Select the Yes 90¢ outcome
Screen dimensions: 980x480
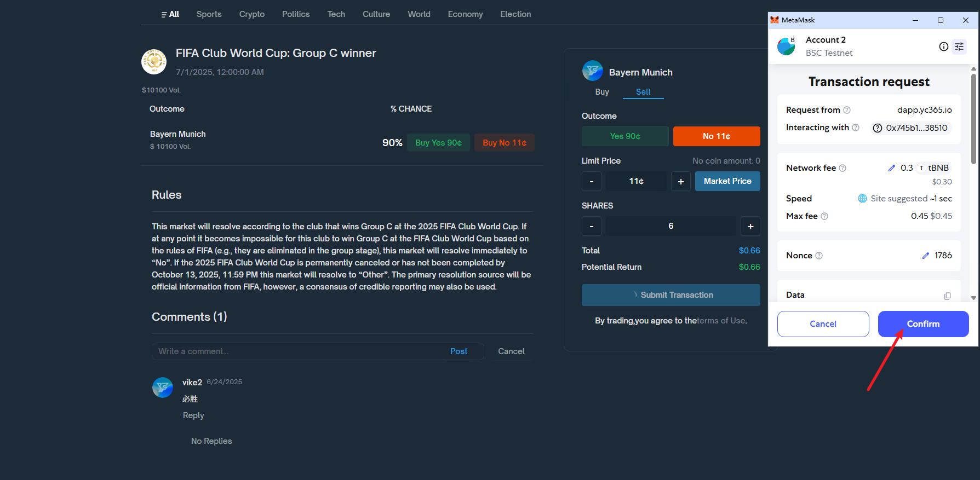point(625,136)
